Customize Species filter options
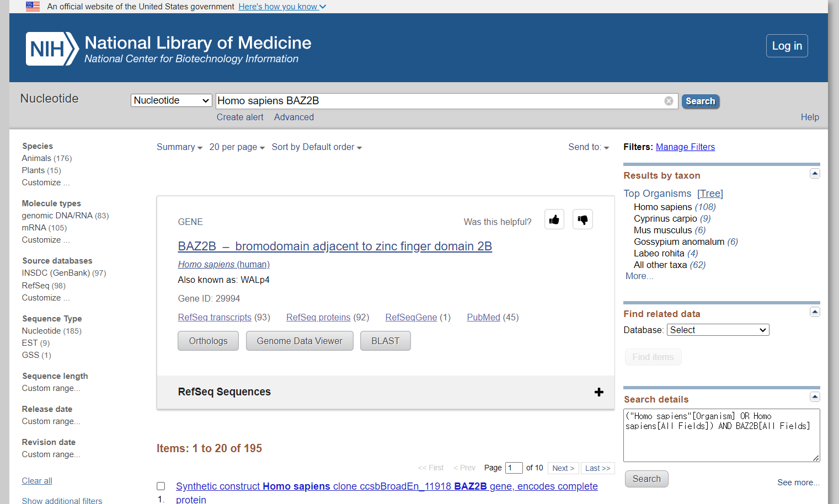Screen dimensions: 839x504 [x=46, y=183]
